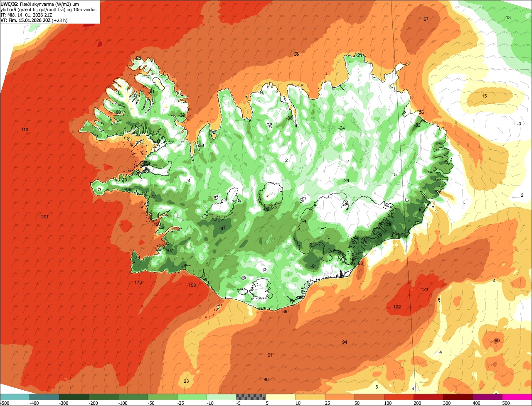Image resolution: width=532 pixels, height=406 pixels.
Task: Click the flux value "158" on the map
Action: 192,285
